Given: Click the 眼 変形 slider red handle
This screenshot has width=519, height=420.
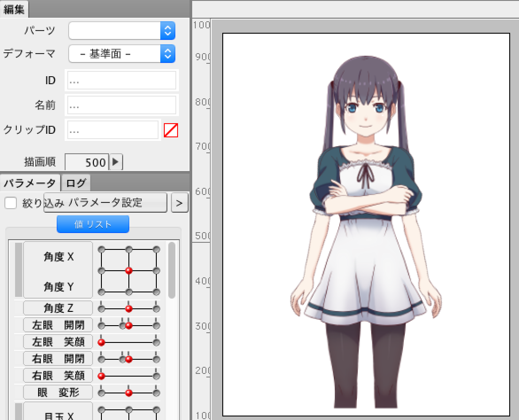Looking at the screenshot, I should [x=129, y=393].
